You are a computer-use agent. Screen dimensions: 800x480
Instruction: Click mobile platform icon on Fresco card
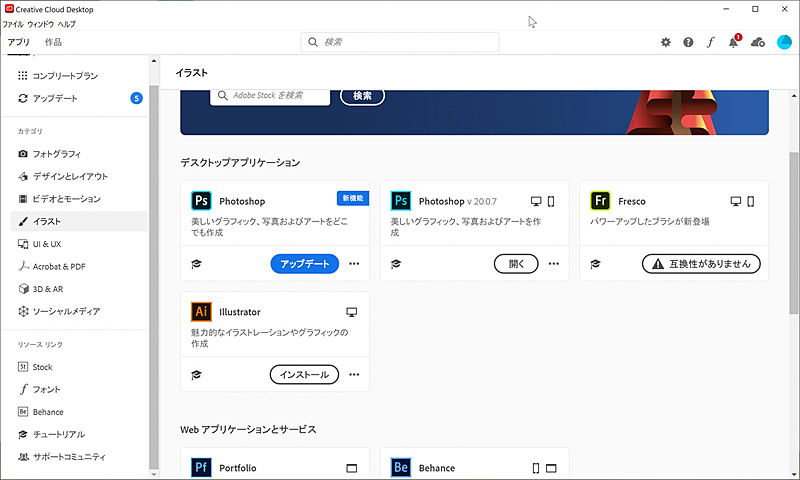pyautogui.click(x=751, y=201)
